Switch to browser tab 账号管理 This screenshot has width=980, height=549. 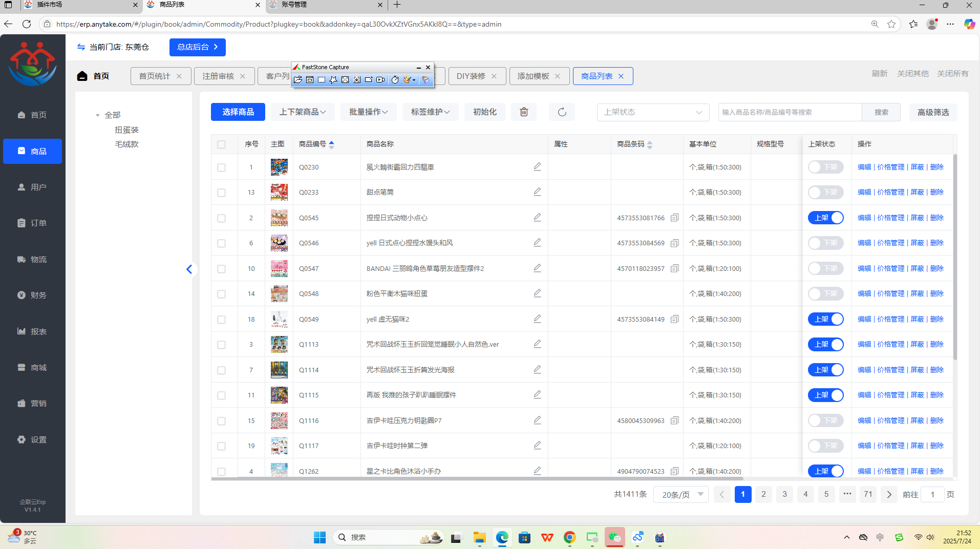pyautogui.click(x=326, y=5)
